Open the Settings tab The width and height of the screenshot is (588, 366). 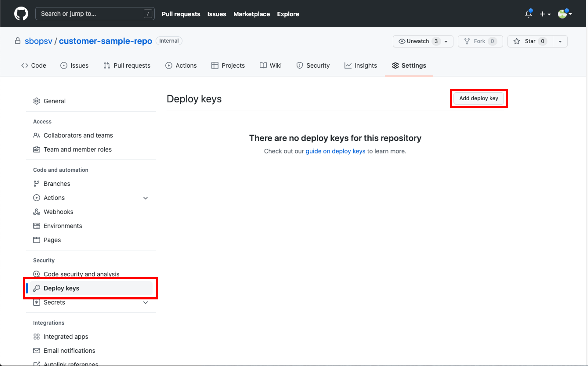(x=409, y=65)
